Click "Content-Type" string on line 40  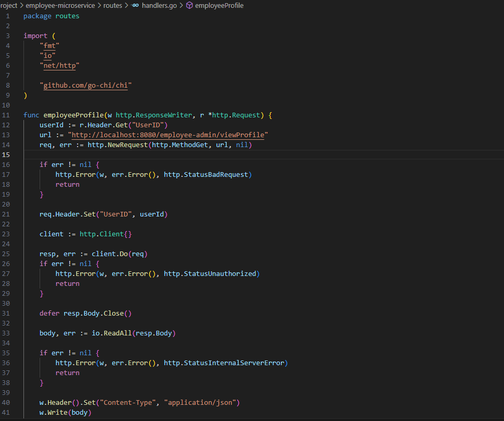128,403
